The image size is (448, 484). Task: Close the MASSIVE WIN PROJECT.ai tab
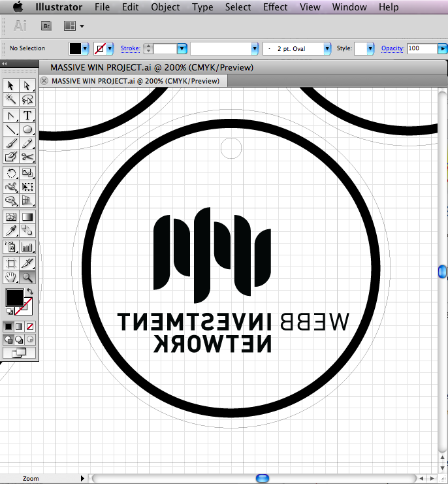(44, 81)
